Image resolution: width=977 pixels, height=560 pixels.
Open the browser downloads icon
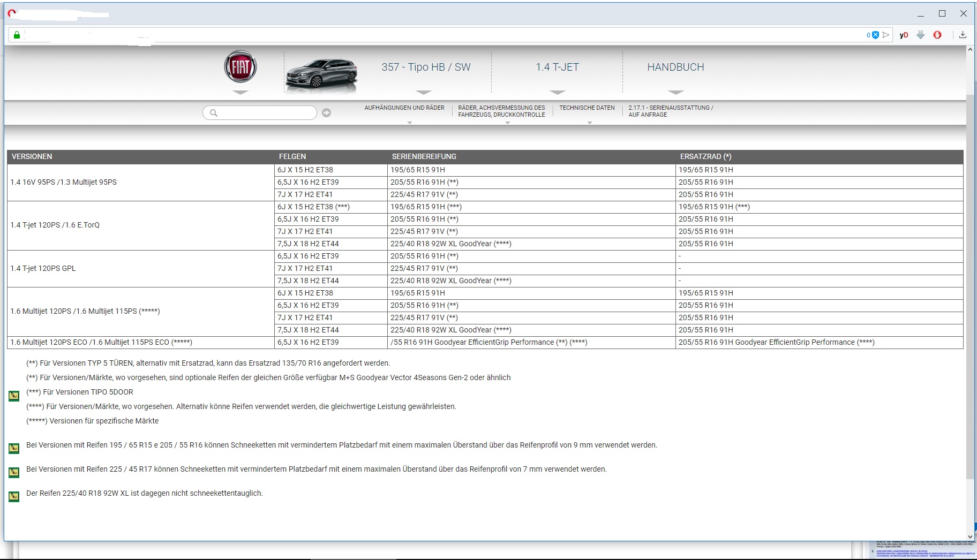pyautogui.click(x=963, y=35)
